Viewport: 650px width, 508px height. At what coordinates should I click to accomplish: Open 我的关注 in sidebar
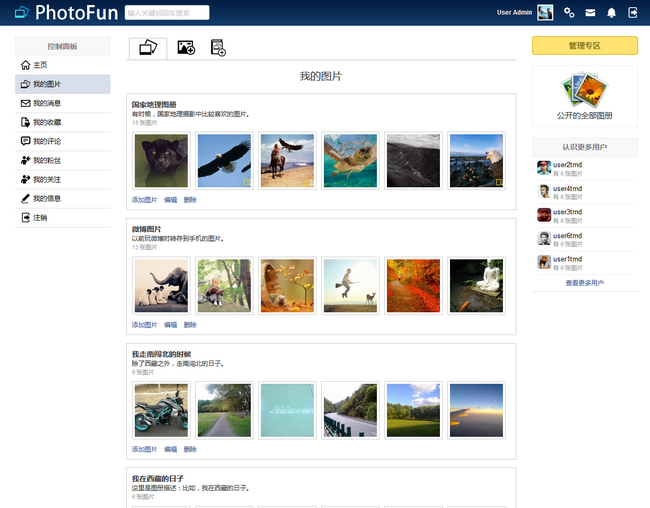tap(63, 180)
